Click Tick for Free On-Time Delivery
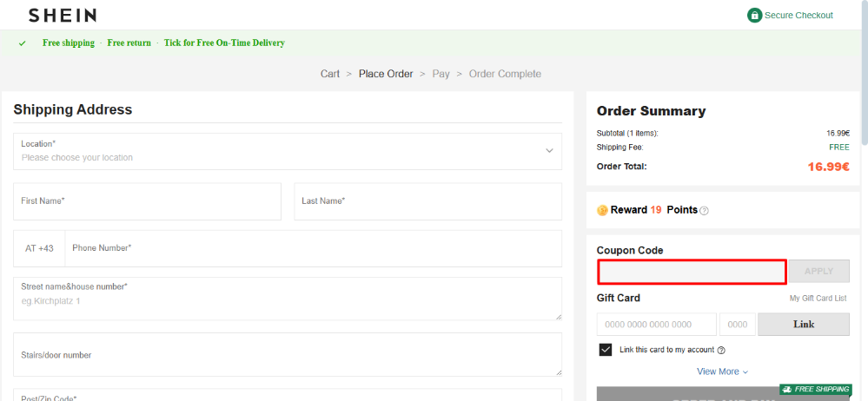868x401 pixels. [224, 43]
